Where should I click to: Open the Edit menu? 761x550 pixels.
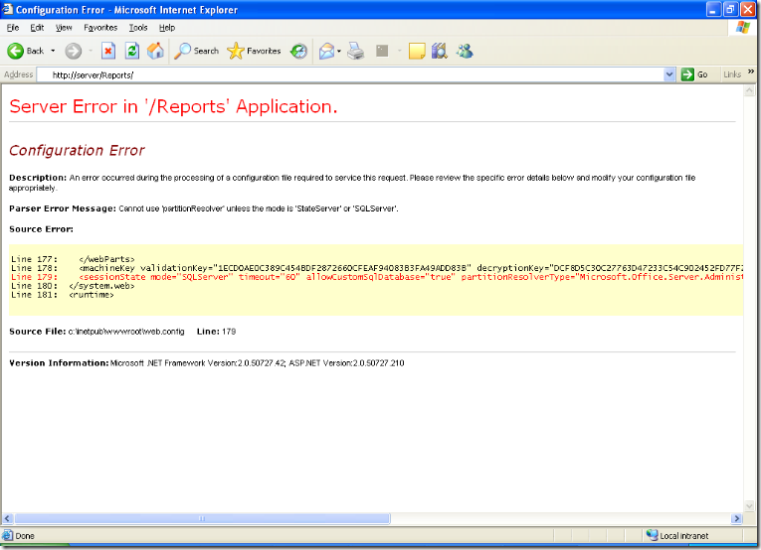[x=37, y=28]
